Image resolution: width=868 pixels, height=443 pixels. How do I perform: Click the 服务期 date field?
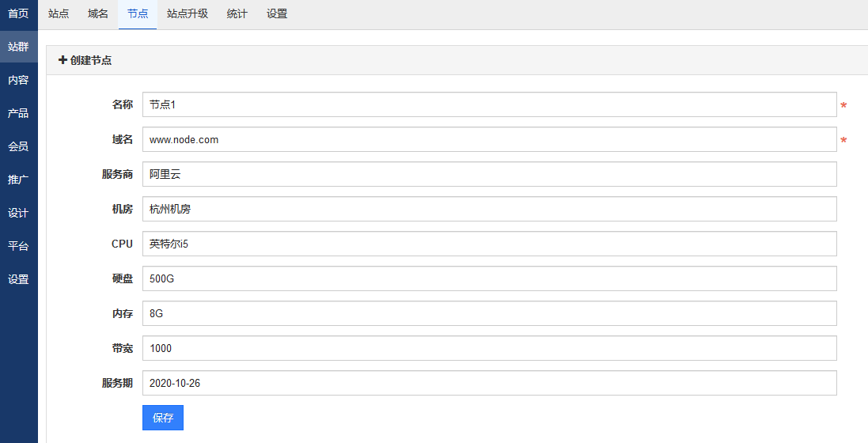[489, 383]
